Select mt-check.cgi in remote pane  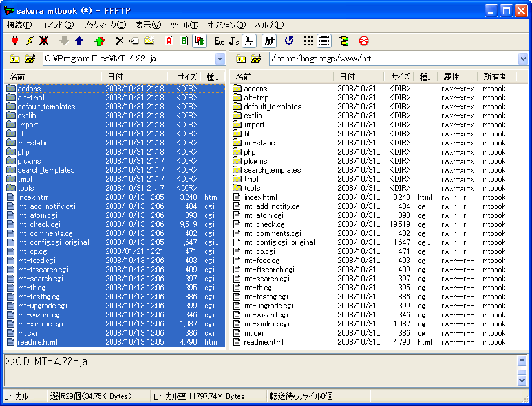(x=265, y=224)
